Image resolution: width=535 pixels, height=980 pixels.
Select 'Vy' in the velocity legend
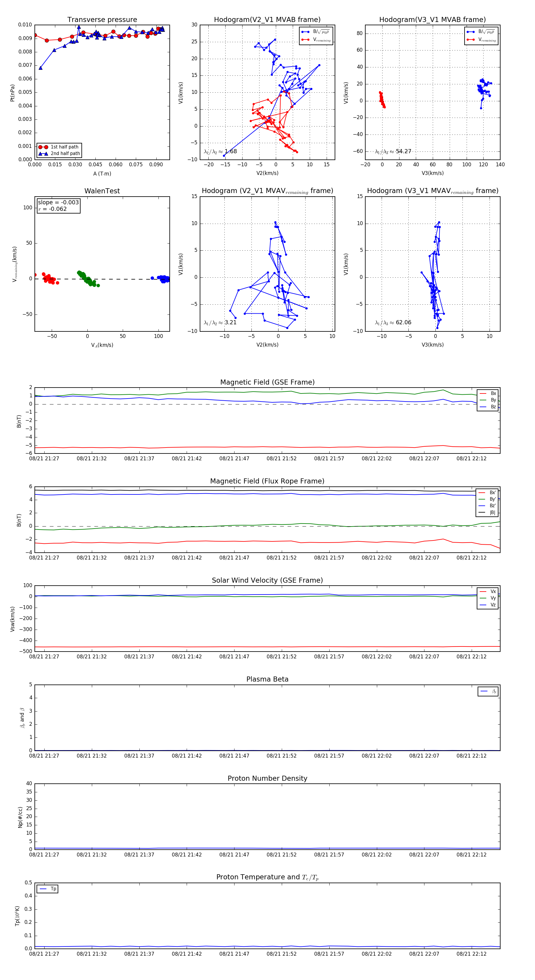(x=488, y=598)
